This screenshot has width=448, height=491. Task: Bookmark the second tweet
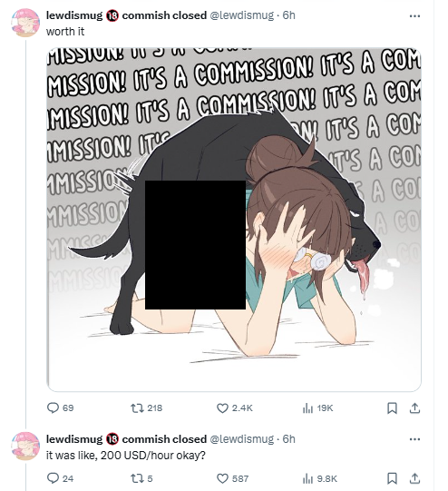pos(392,478)
